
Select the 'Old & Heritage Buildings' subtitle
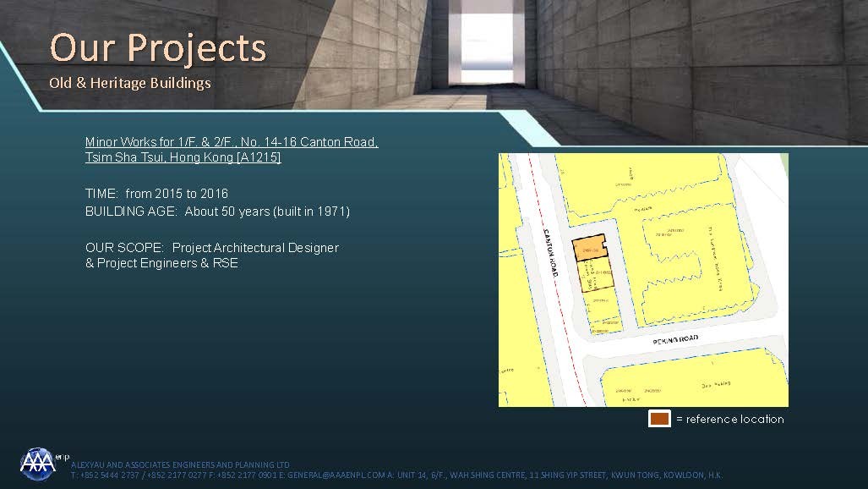pos(130,83)
